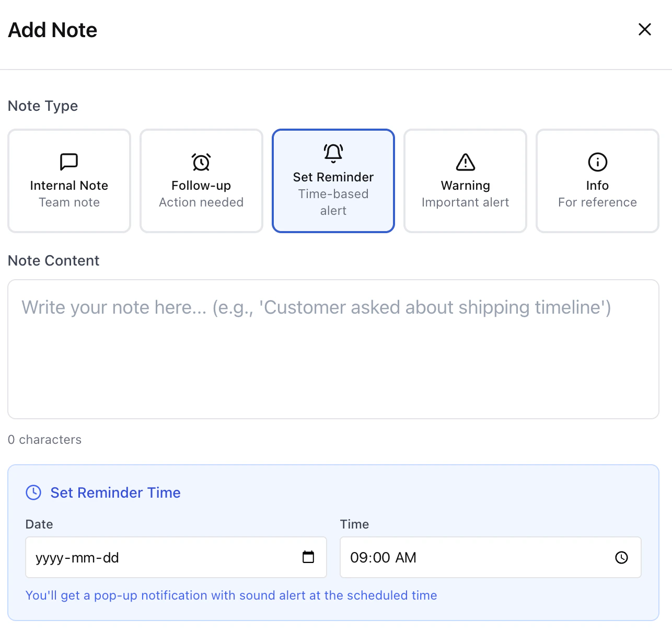This screenshot has width=672, height=643.
Task: Click the yyyy-mm-dd date input
Action: (157, 557)
